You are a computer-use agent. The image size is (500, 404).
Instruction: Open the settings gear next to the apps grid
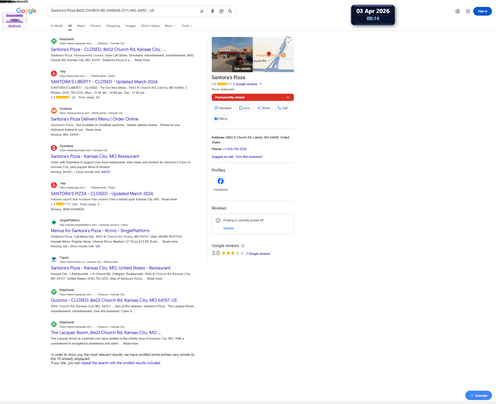click(x=458, y=11)
